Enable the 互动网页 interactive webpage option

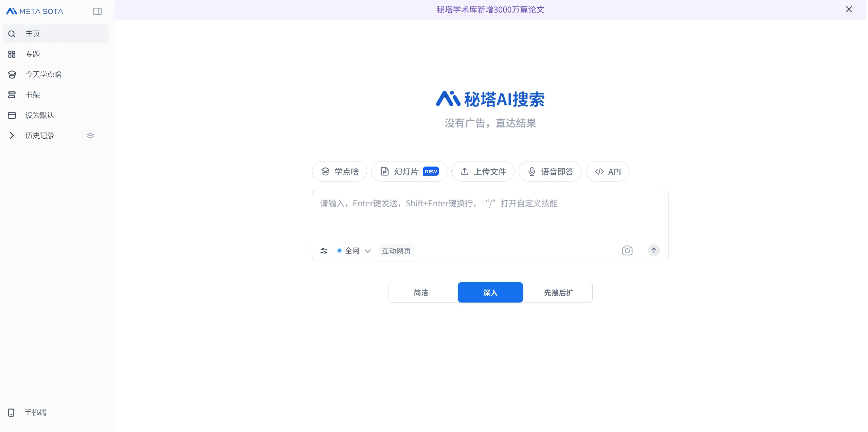pyautogui.click(x=396, y=250)
